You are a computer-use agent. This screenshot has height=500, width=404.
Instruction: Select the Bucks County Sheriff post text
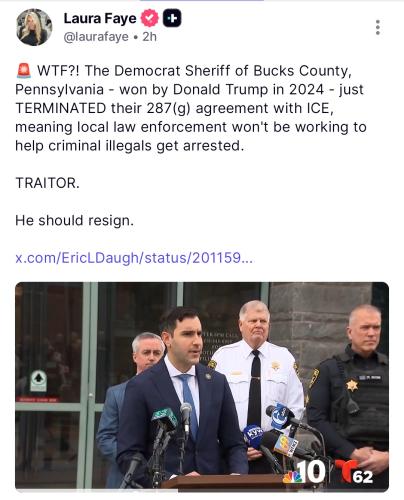(191, 108)
